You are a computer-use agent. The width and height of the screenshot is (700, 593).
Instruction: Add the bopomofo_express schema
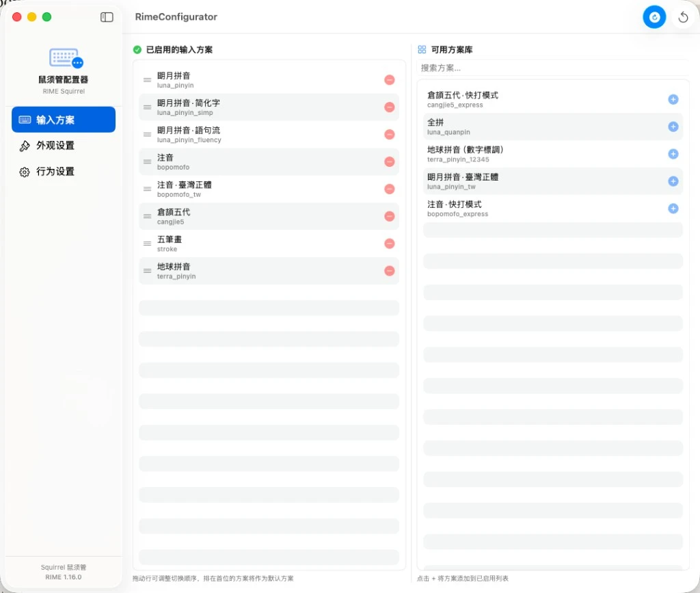point(673,209)
